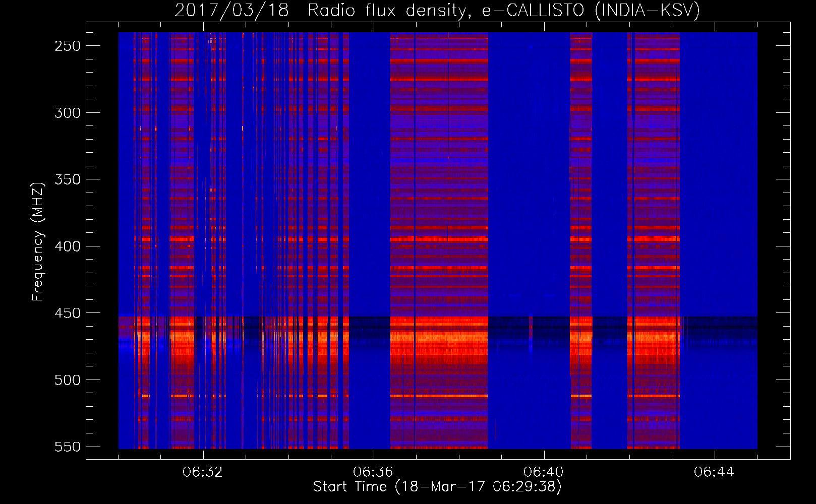This screenshot has height=504, width=816.
Task: Click the 450 frequency tick label
Action: 68,313
